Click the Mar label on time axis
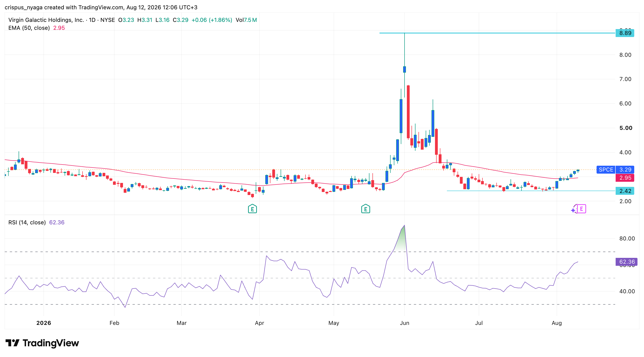This screenshot has width=644, height=357. pyautogui.click(x=182, y=323)
